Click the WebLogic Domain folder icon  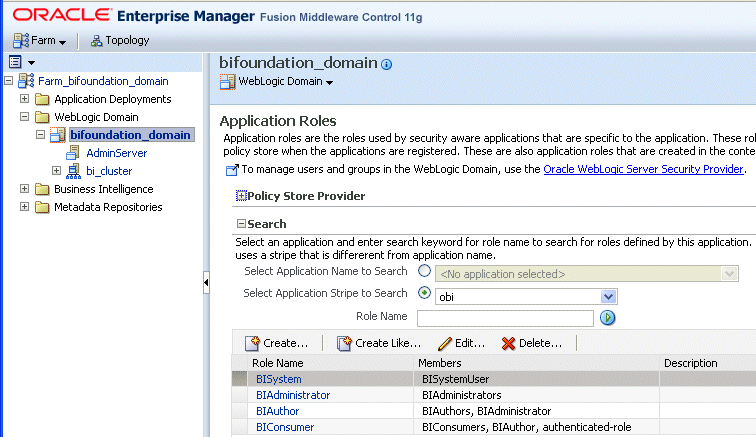42,117
